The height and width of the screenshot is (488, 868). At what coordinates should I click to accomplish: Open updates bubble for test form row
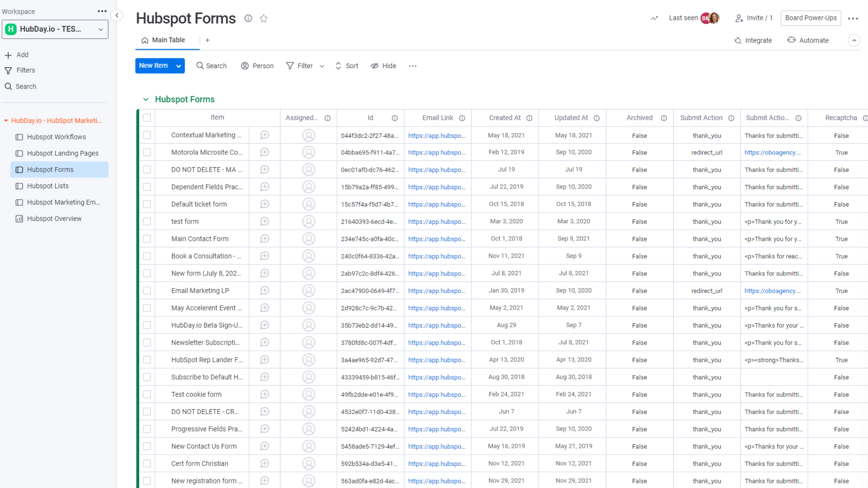click(265, 221)
